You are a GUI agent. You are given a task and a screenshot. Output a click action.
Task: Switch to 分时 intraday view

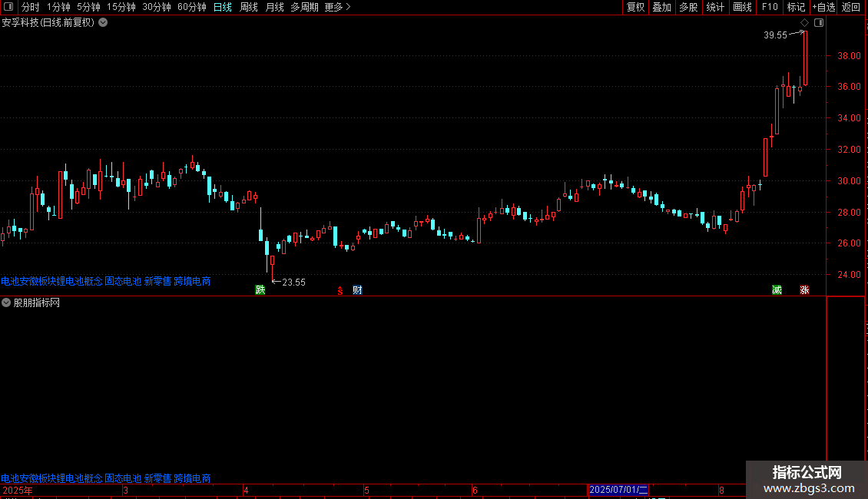pyautogui.click(x=31, y=7)
